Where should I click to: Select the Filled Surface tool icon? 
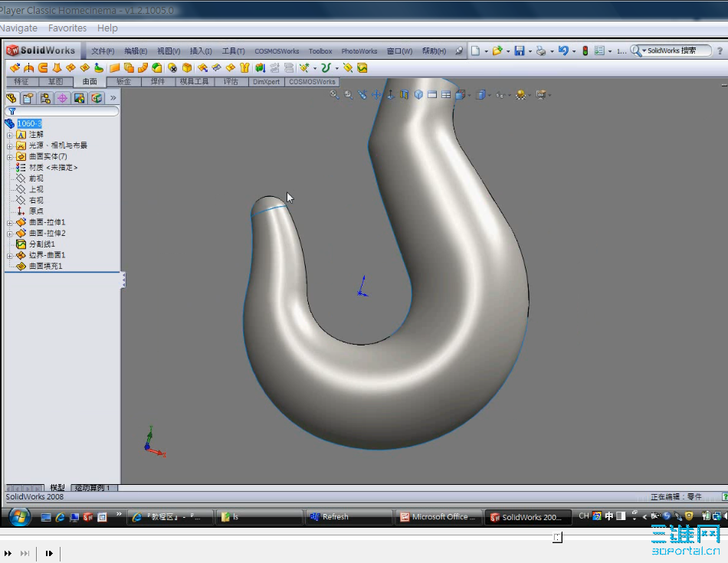[x=84, y=67]
